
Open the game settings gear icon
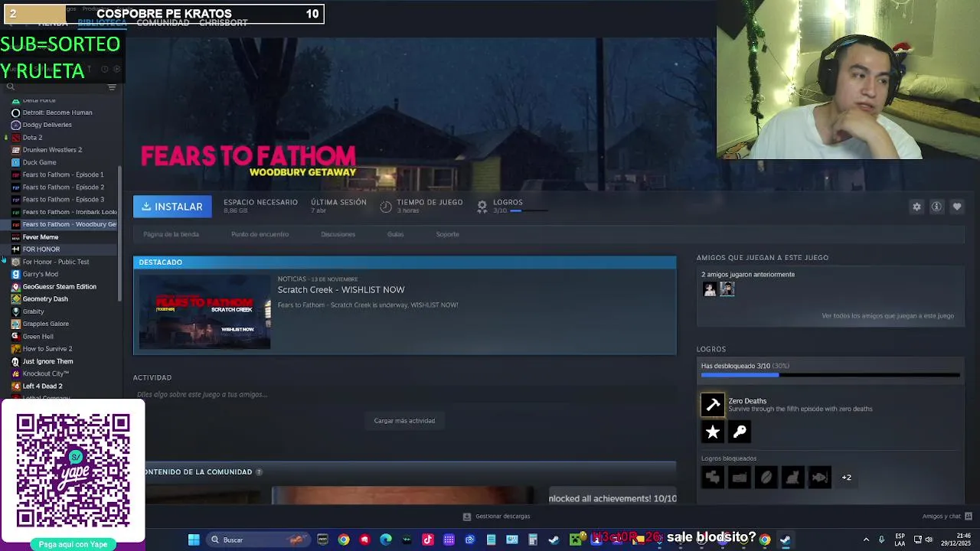916,207
